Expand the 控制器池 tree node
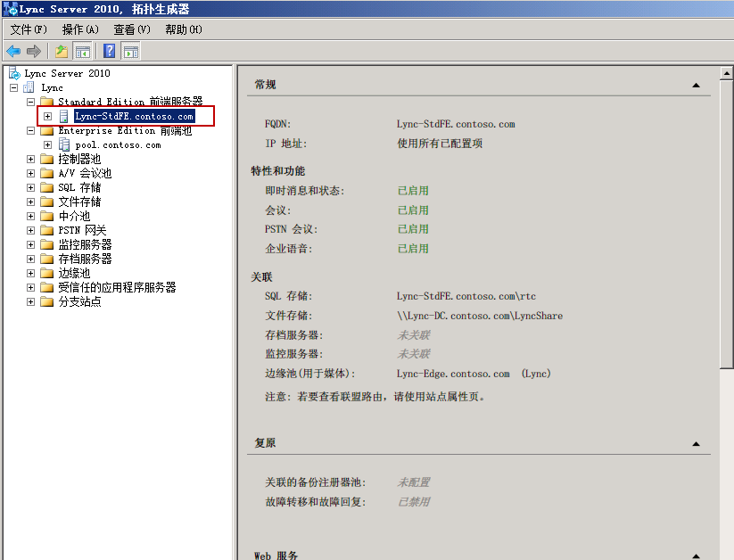The height and width of the screenshot is (560, 734). click(31, 160)
